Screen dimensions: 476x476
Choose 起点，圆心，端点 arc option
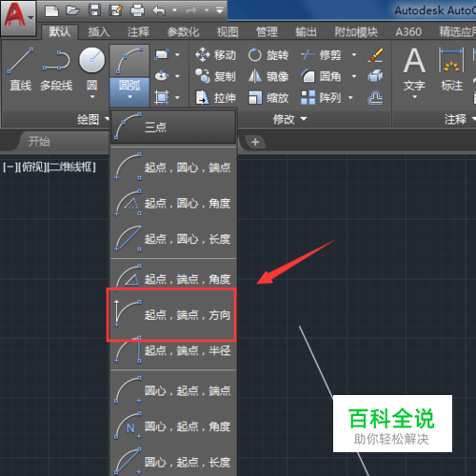pos(173,167)
